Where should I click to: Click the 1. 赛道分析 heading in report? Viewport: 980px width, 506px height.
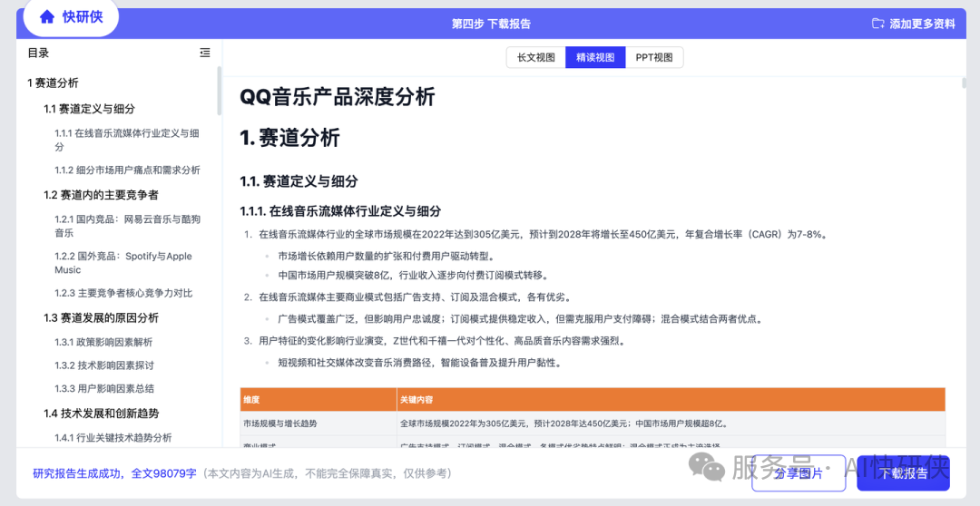290,138
